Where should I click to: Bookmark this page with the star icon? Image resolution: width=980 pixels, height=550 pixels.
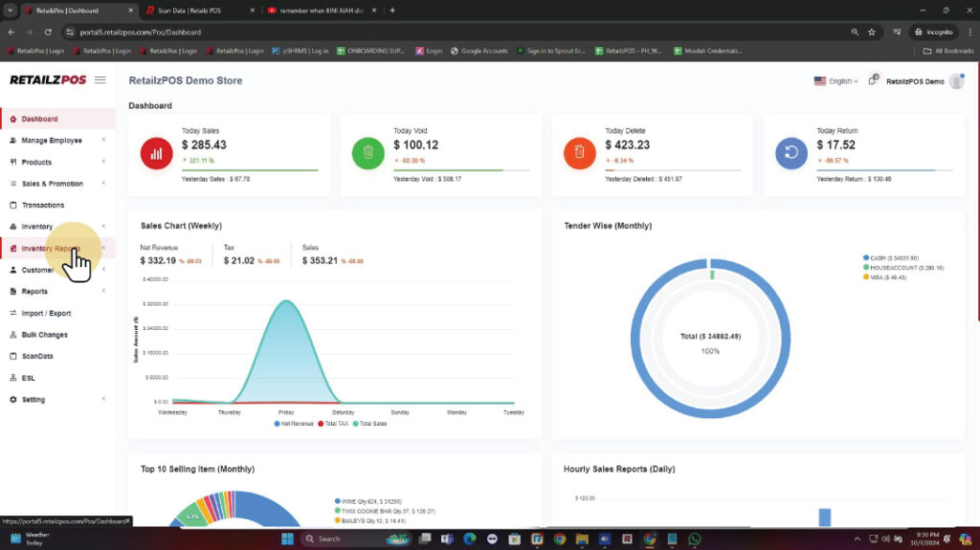pyautogui.click(x=872, y=32)
